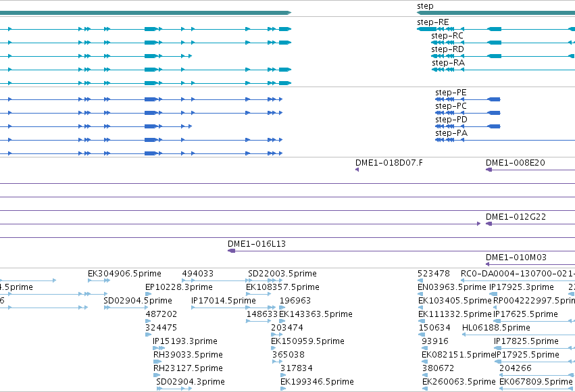Select the IP17625.5prime EST label
575x392 pixels.
click(526, 314)
